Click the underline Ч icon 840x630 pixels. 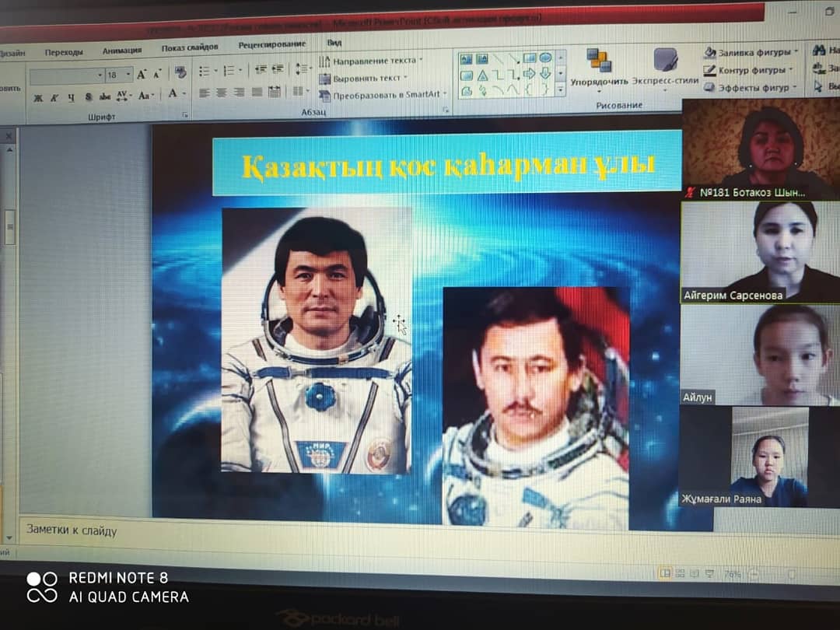click(71, 97)
